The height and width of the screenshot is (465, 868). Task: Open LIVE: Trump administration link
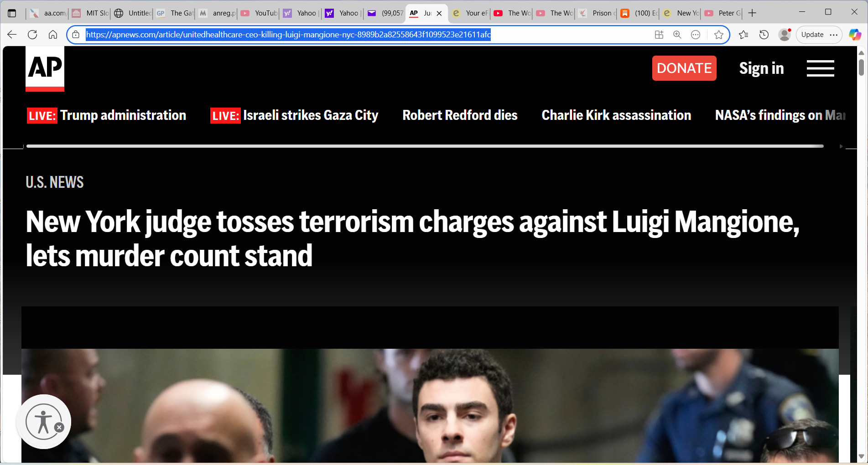point(106,115)
